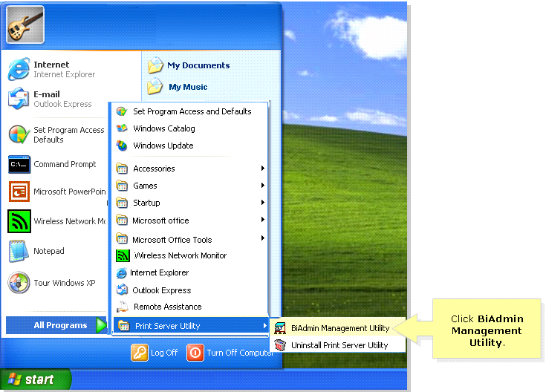Viewport: 546px width, 392px height.
Task: Choose Remote Assistance menu entry text
Action: pyautogui.click(x=167, y=307)
